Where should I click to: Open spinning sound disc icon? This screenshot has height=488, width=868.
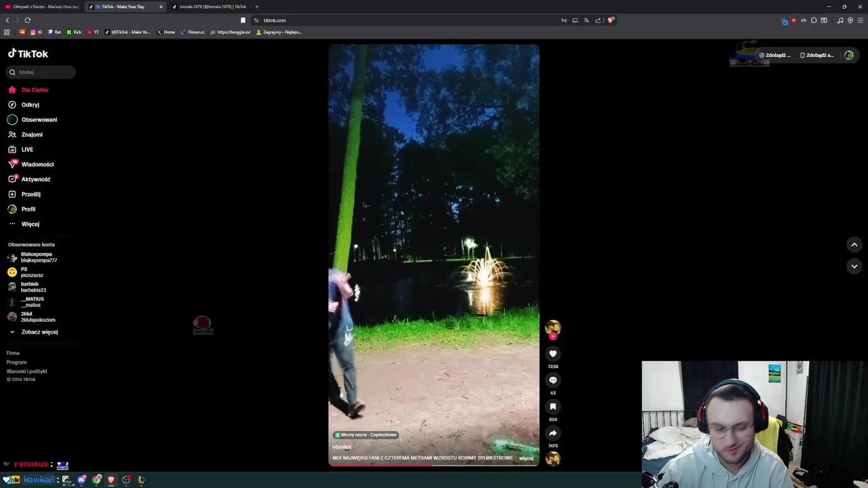[x=553, y=459]
